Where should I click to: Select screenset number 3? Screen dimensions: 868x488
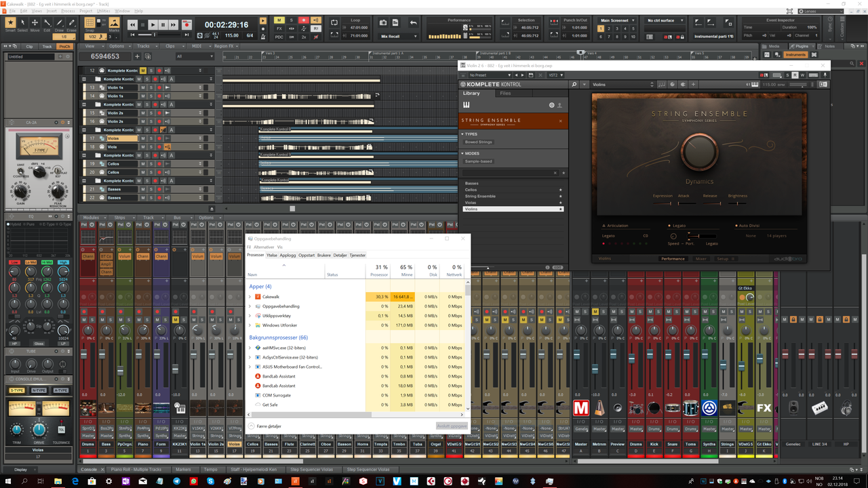618,28
